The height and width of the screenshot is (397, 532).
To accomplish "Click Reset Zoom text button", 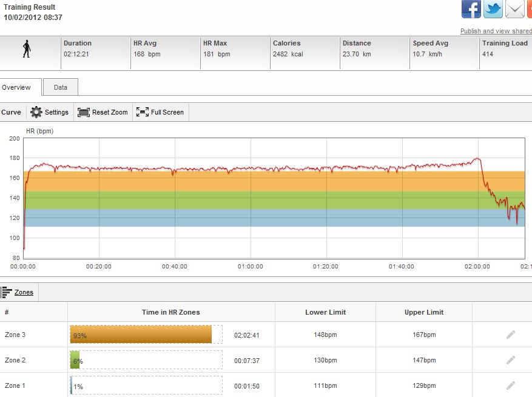I will [110, 112].
